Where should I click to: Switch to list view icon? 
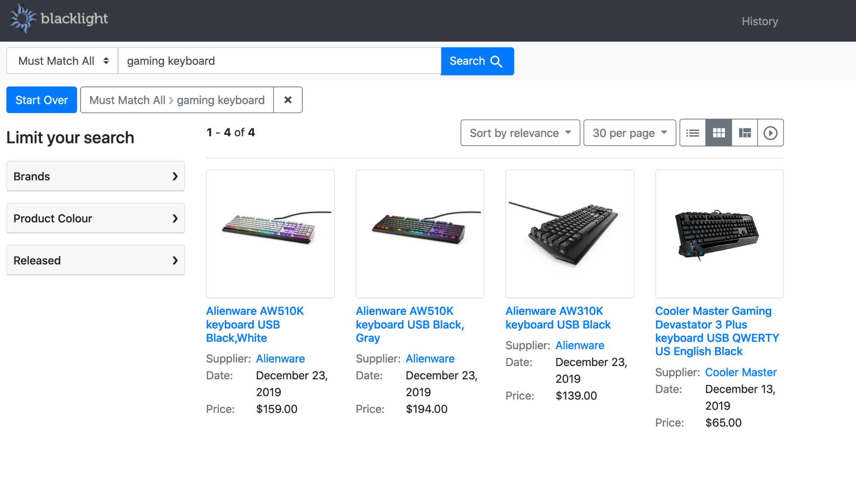coord(692,133)
